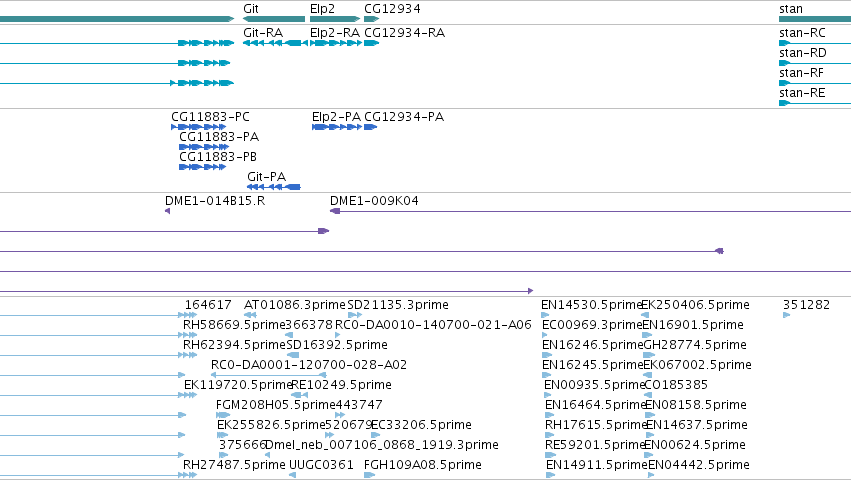Click the CG11883-PC protein label
Image resolution: width=851 pixels, height=480 pixels.
[x=211, y=117]
